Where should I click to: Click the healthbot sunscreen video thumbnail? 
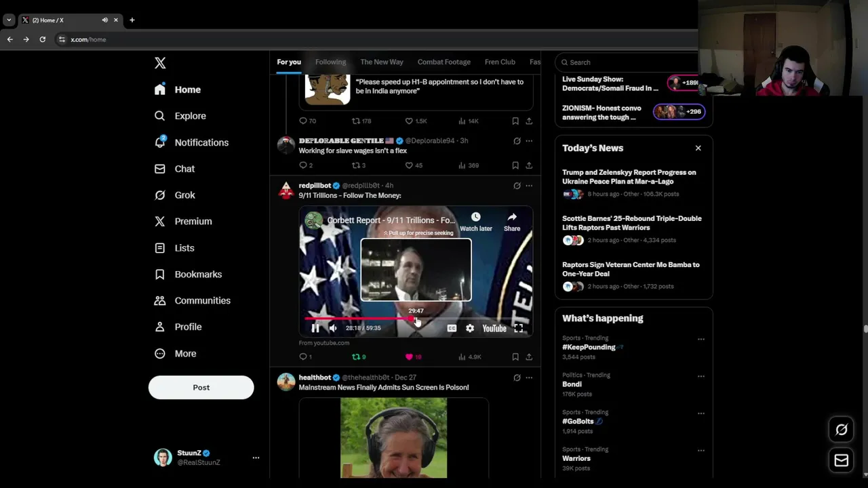[x=394, y=438]
